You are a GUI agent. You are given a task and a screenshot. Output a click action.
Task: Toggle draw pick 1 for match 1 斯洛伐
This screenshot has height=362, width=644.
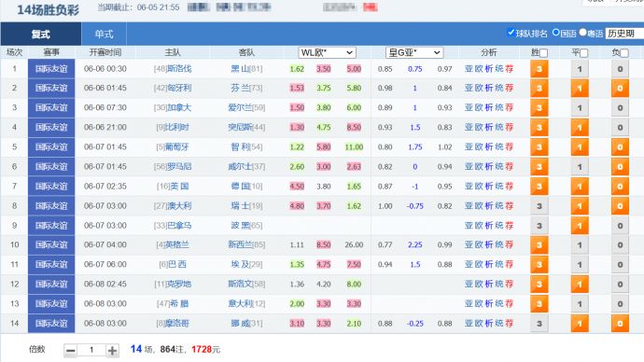point(580,69)
